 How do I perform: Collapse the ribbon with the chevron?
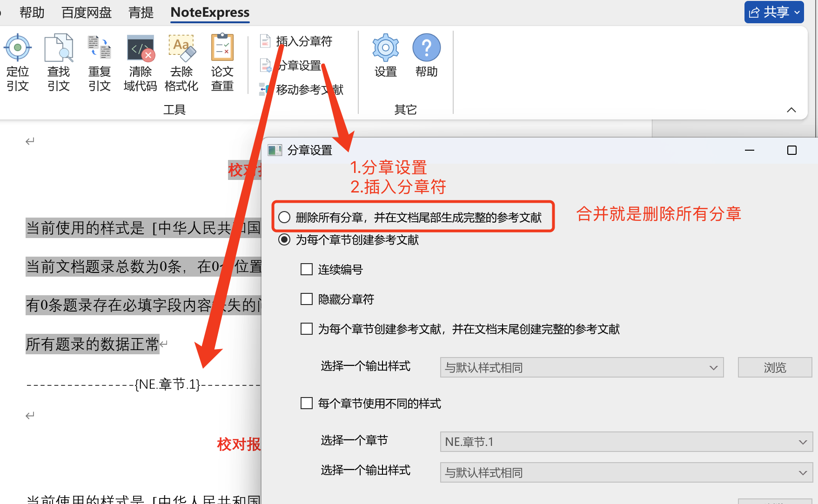pyautogui.click(x=791, y=110)
